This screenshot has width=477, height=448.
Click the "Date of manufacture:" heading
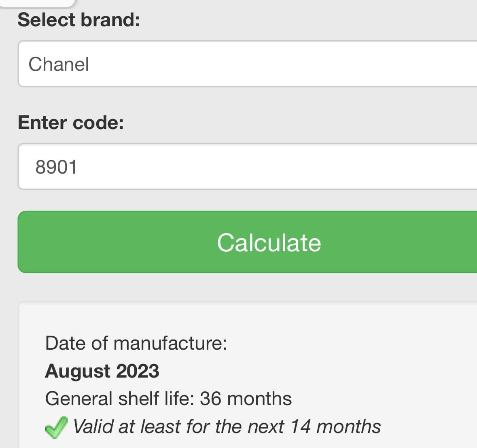[136, 343]
